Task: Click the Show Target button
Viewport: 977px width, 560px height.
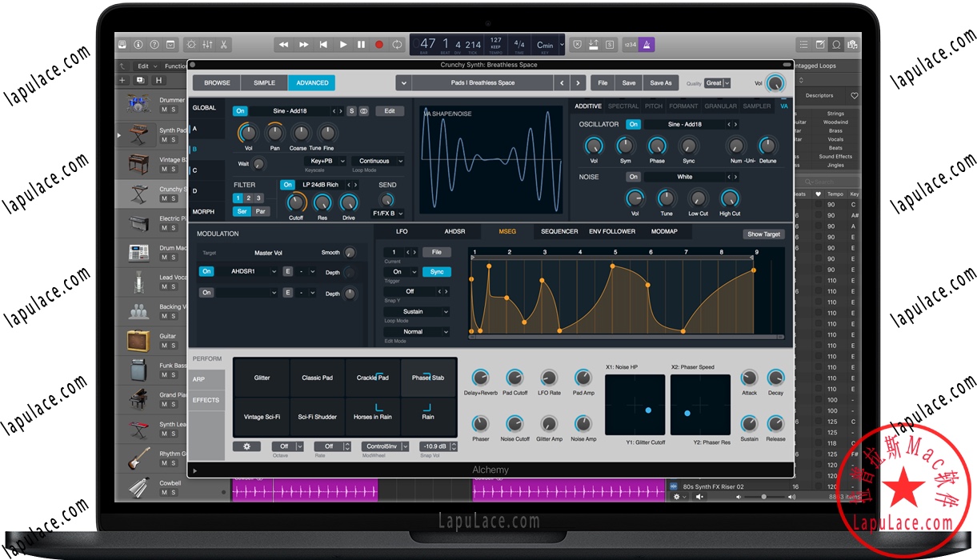Action: coord(764,234)
